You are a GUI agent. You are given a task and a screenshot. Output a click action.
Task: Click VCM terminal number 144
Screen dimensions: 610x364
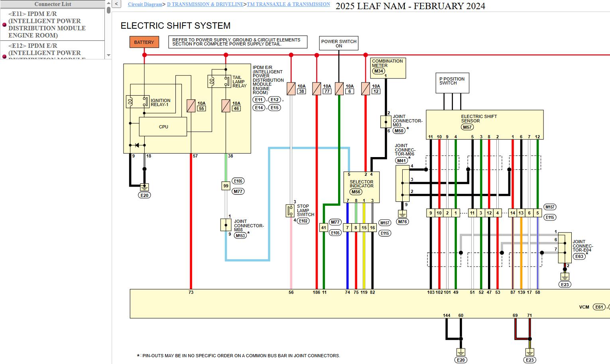[447, 315]
